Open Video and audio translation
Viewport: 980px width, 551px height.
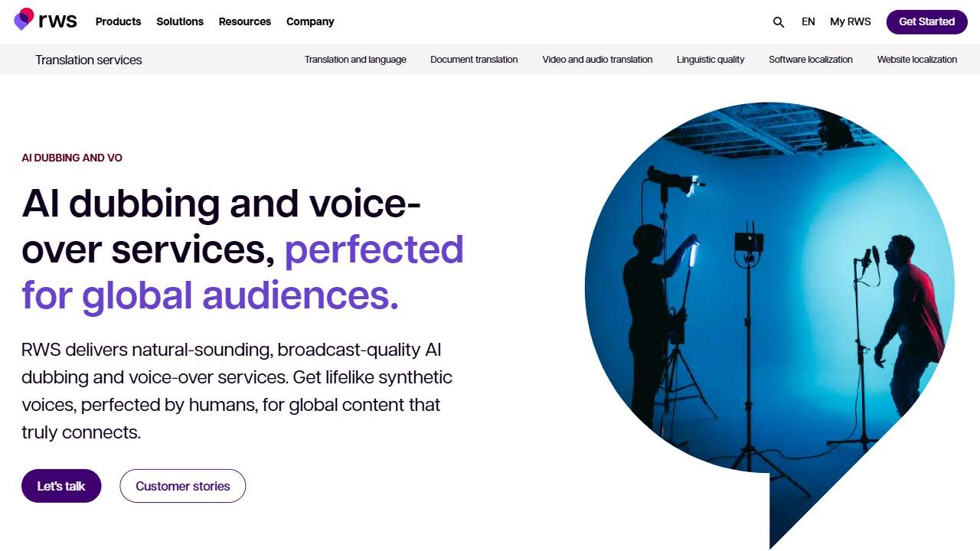click(597, 60)
